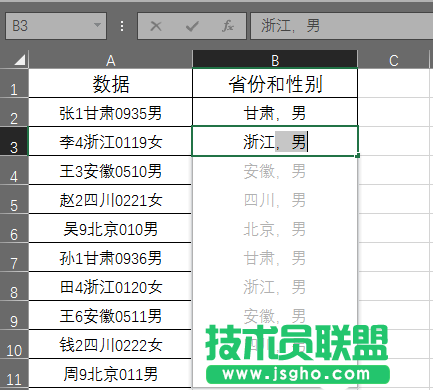Viewport: 433px width, 390px height.
Task: Click the formula bar options dots
Action: 122,26
